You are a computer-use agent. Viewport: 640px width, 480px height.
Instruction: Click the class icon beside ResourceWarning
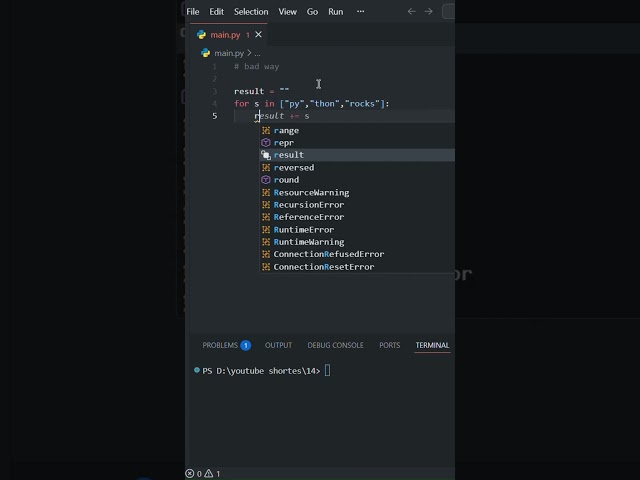(266, 193)
